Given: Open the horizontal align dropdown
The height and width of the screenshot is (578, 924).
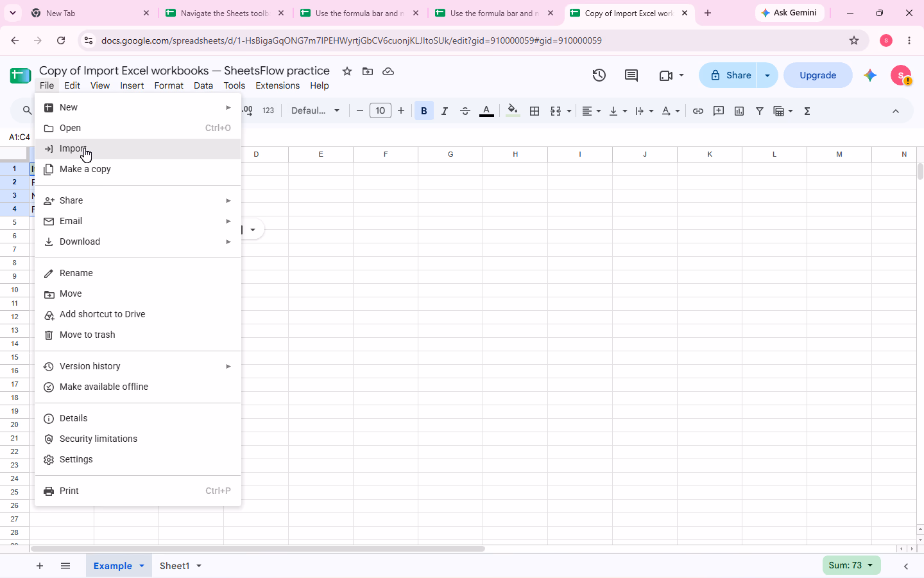Looking at the screenshot, I should point(591,111).
